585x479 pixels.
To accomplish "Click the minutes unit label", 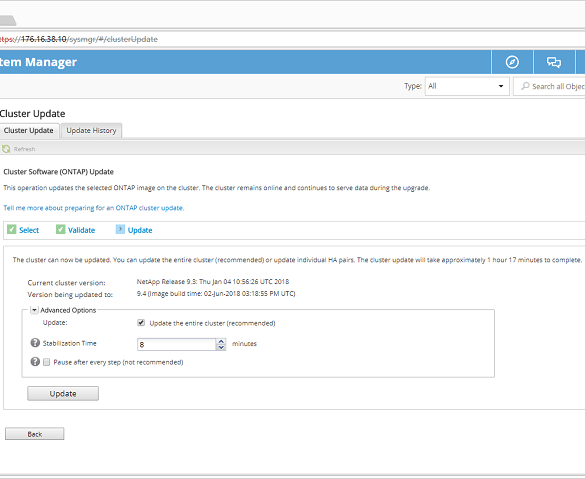I will pyautogui.click(x=244, y=344).
